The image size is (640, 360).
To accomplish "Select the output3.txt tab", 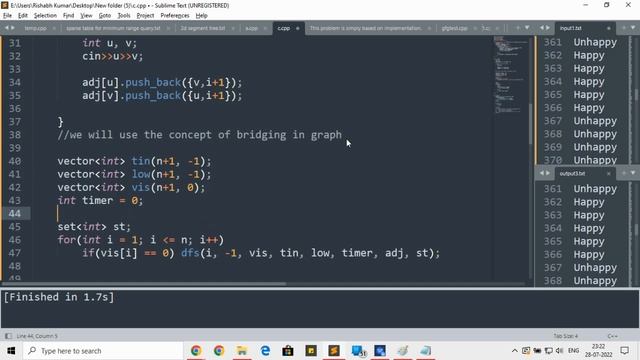I will pyautogui.click(x=572, y=173).
